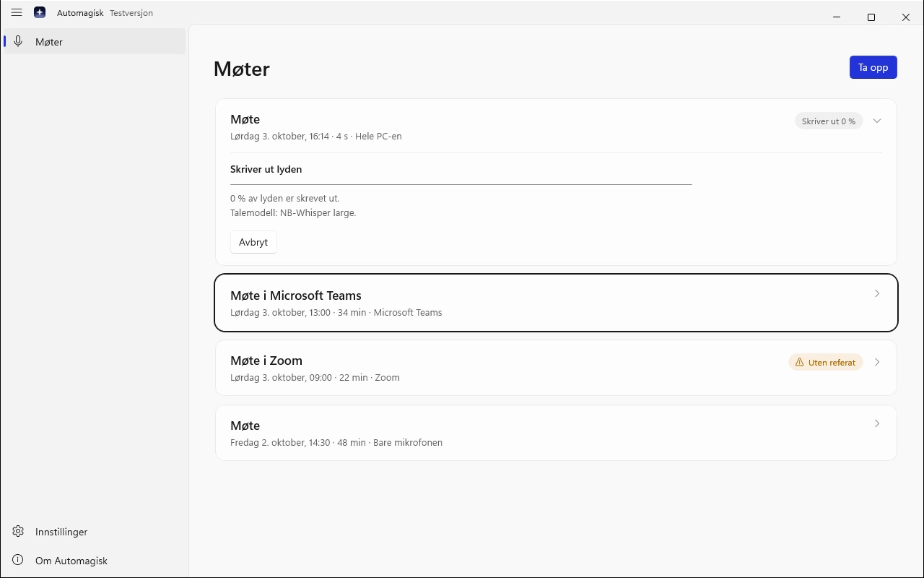Click the warning icon in Uten referat badge

[x=799, y=363]
